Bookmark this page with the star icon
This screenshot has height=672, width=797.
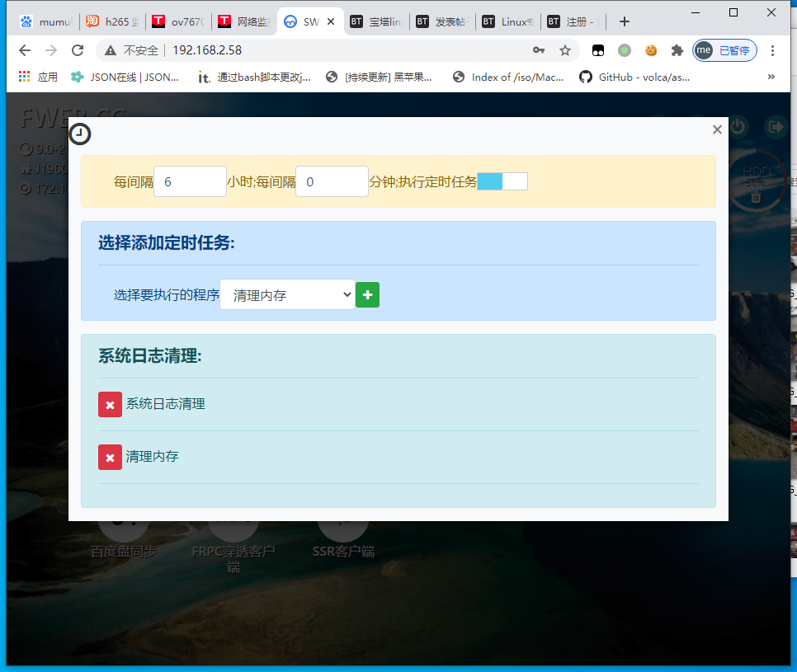click(x=565, y=50)
